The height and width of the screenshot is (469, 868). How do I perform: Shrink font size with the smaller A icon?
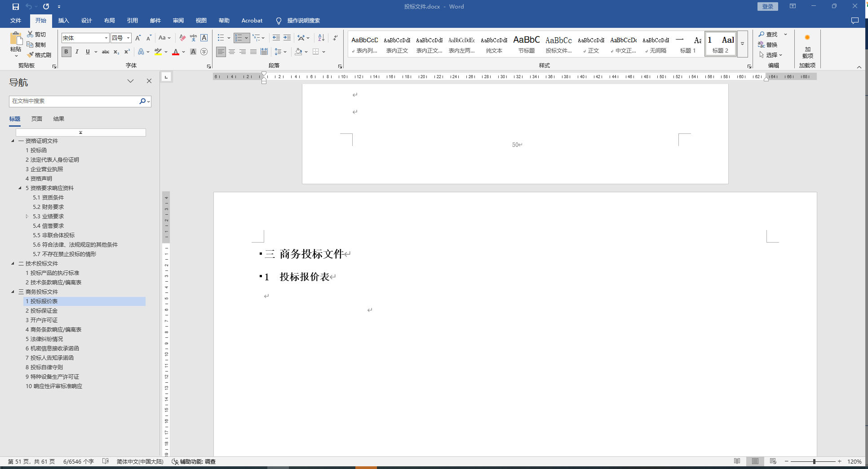tap(149, 38)
